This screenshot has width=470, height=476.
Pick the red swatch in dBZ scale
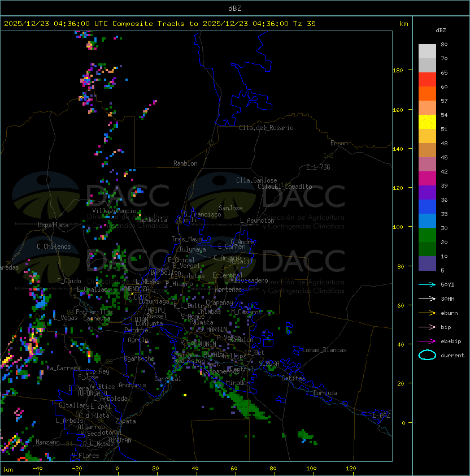(427, 80)
